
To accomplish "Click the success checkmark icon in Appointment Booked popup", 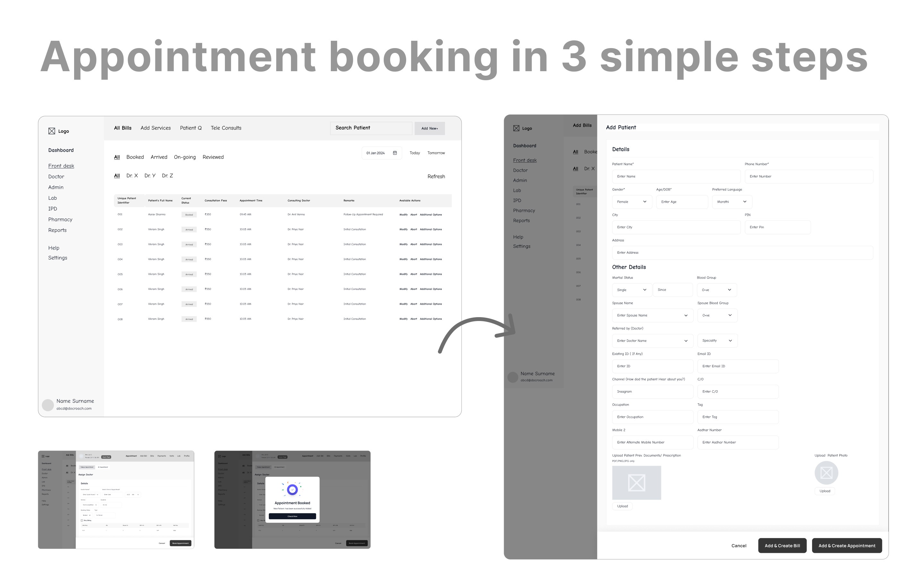I will tap(292, 489).
